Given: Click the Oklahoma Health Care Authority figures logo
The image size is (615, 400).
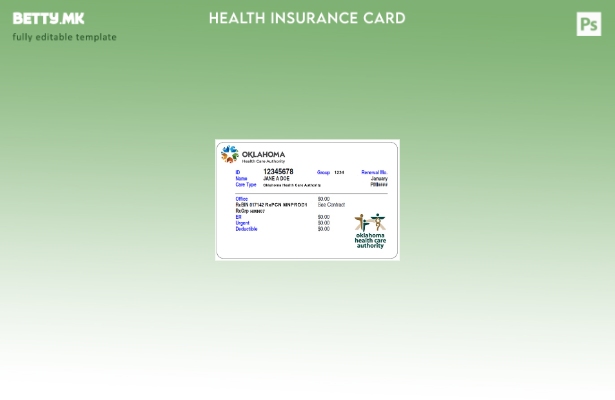Looking at the screenshot, I should 370,222.
